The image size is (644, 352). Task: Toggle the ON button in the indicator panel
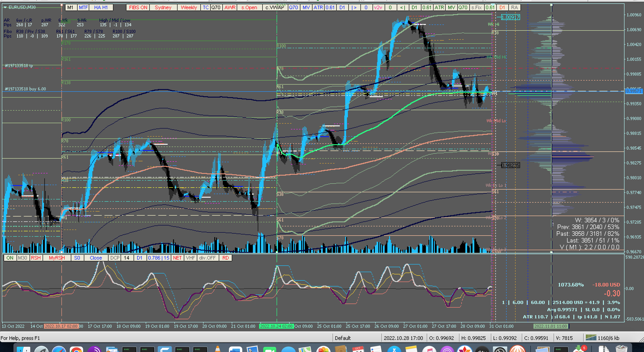(10, 258)
